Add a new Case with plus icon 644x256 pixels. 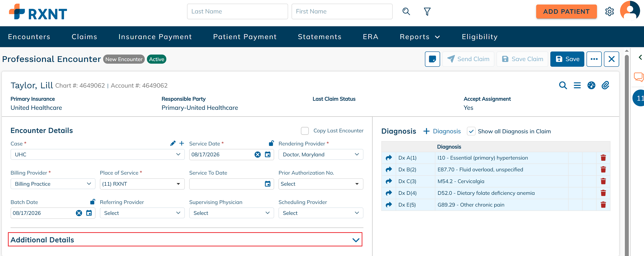[x=182, y=143]
